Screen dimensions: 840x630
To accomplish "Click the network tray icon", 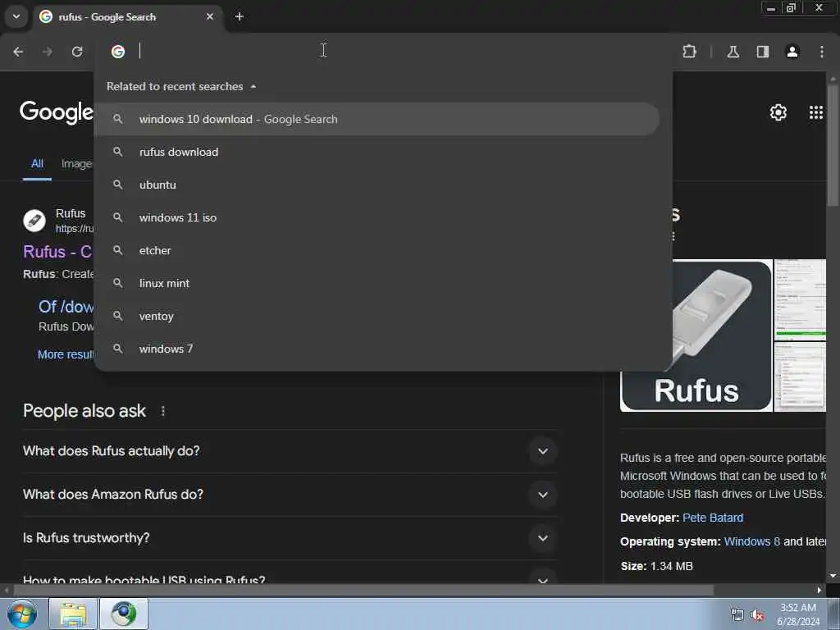I will click(x=737, y=615).
